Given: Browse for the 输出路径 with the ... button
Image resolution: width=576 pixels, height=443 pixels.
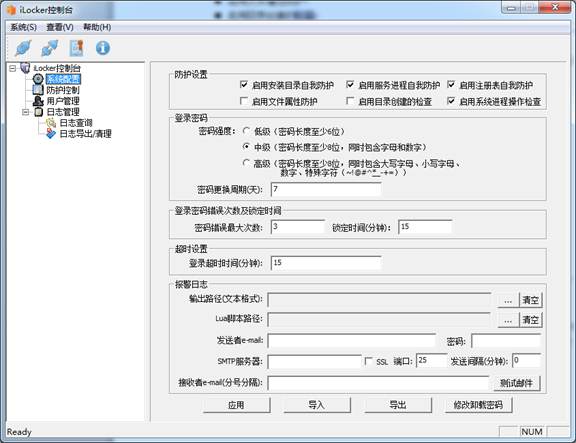Looking at the screenshot, I should coord(508,300).
